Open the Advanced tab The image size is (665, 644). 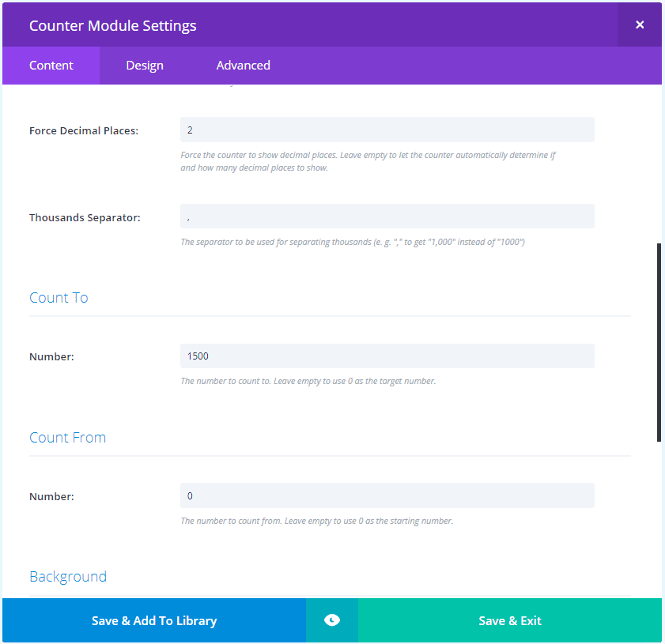243,66
